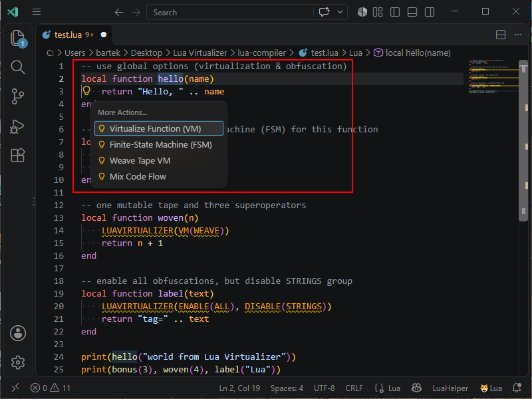Click the label function name on line 19
Image resolution: width=532 pixels, height=399 pixels.
coord(170,293)
